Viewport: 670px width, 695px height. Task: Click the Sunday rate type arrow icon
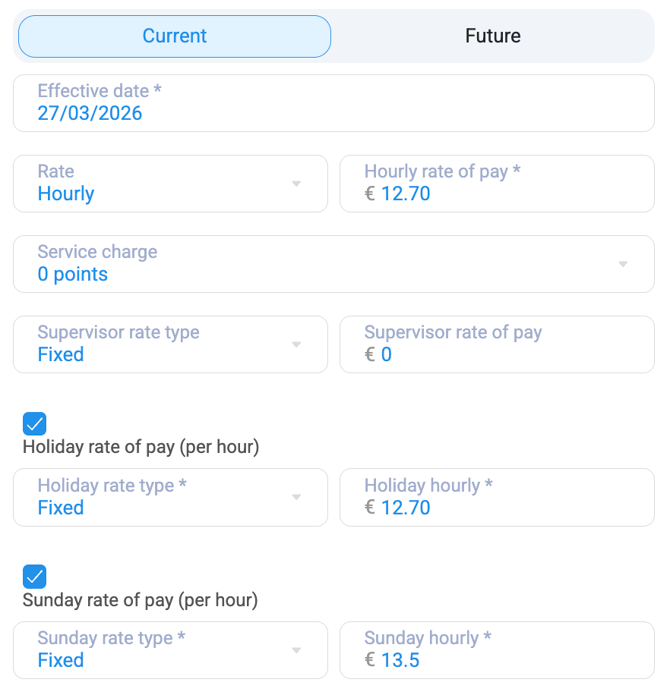coord(296,651)
